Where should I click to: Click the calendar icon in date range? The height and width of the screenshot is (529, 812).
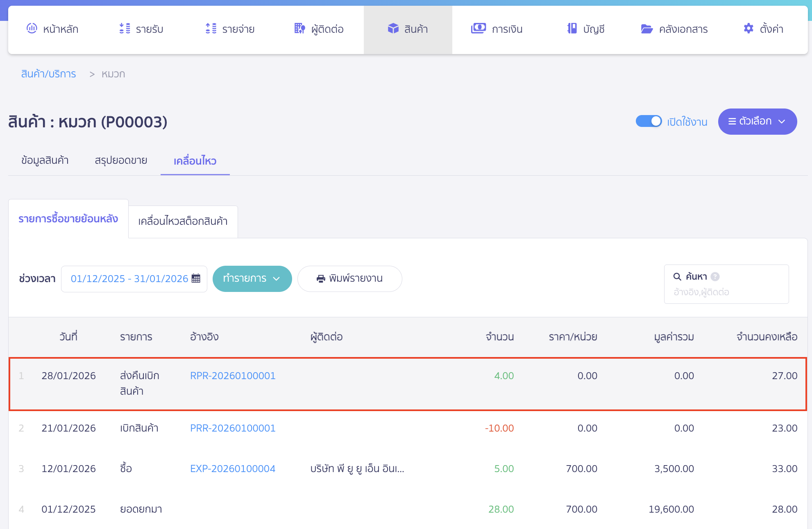tap(196, 278)
